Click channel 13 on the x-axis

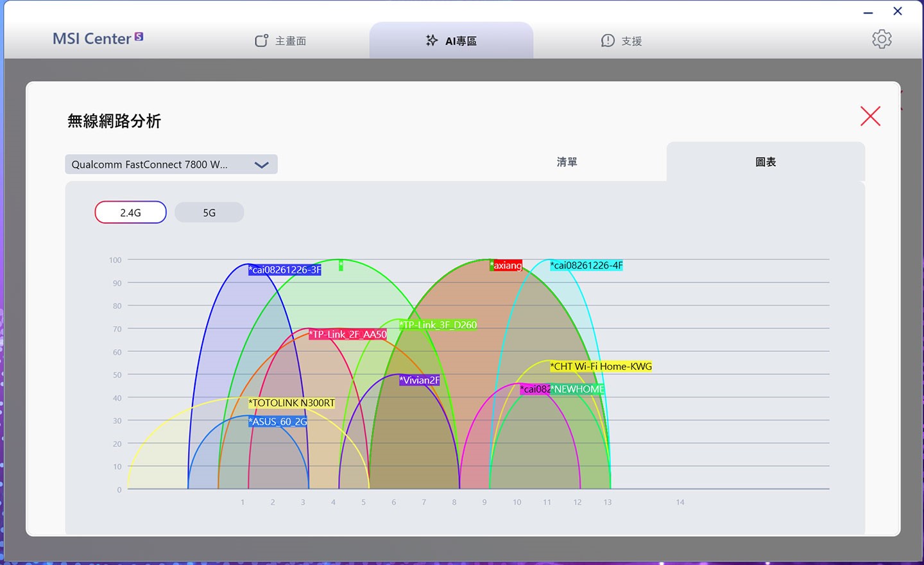tap(607, 502)
